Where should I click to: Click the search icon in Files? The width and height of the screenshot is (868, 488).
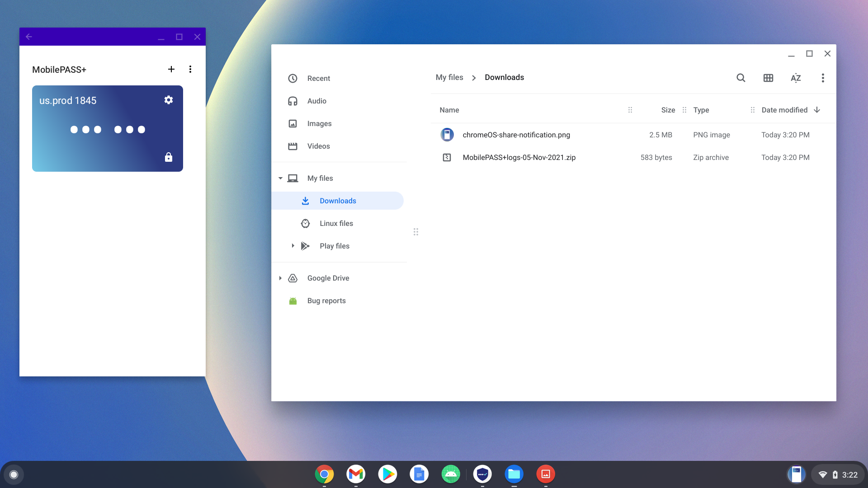click(x=741, y=78)
